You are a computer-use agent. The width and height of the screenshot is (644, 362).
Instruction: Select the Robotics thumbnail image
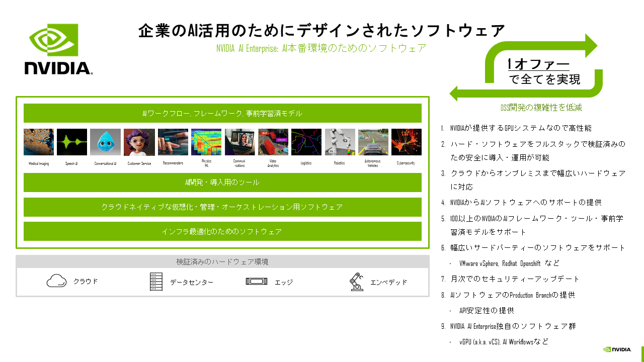(x=340, y=142)
